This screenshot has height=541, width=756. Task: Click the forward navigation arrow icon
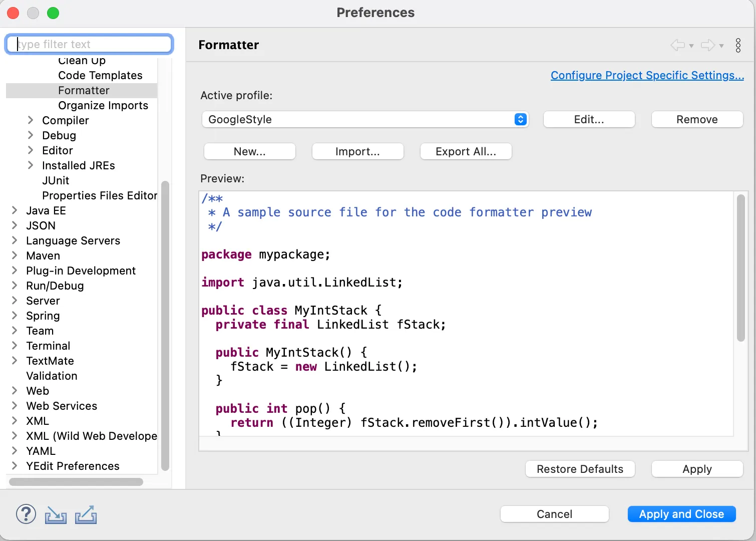click(x=707, y=45)
